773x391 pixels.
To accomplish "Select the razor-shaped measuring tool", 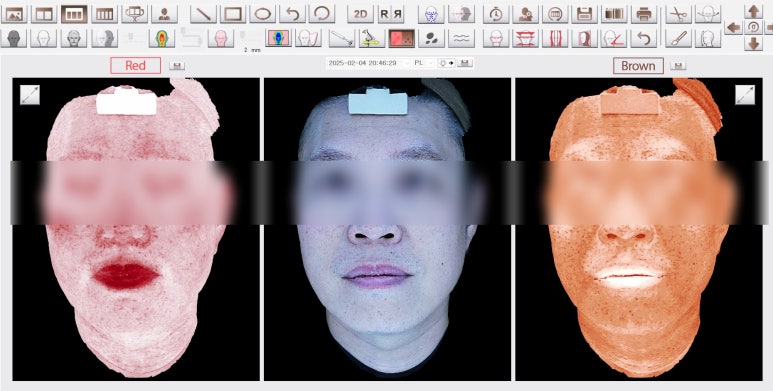I will point(342,38).
